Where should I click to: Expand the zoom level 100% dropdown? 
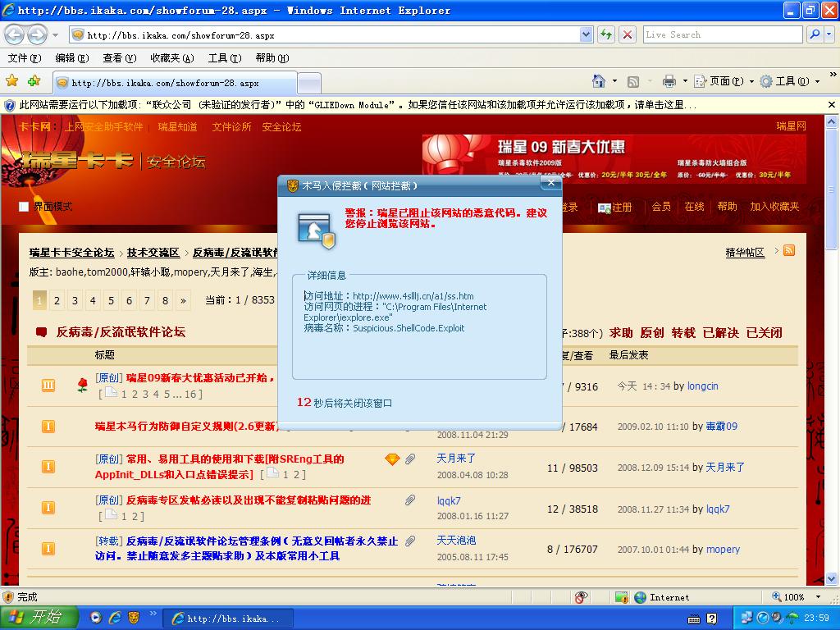[x=818, y=597]
